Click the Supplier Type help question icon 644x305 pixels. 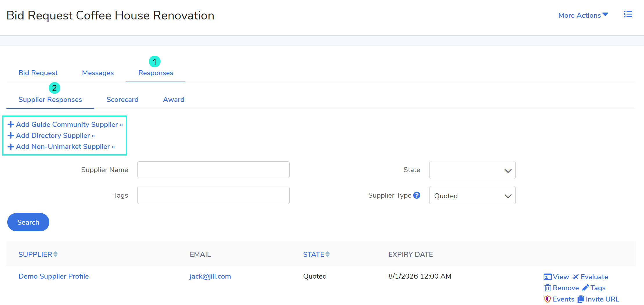[x=417, y=195]
